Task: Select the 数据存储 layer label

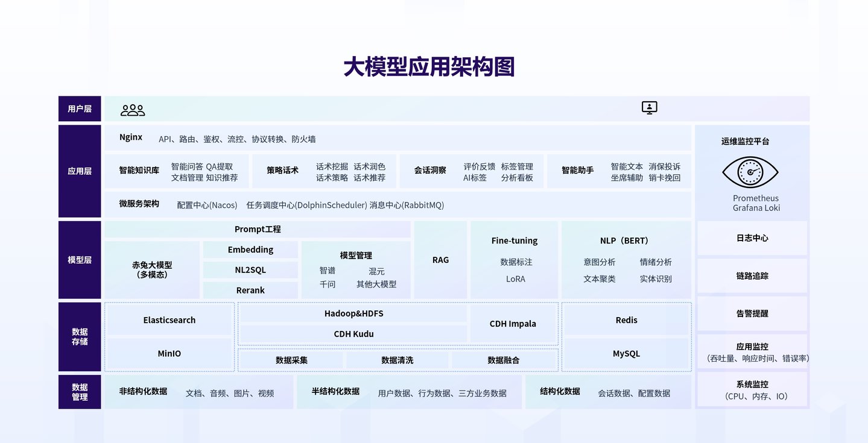Action: coord(80,336)
